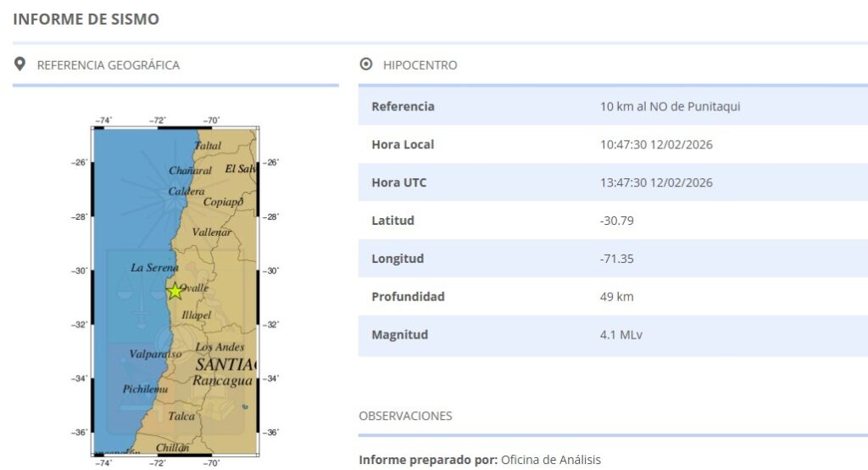Select the INFORME DE SISMO page heading

pyautogui.click(x=86, y=19)
